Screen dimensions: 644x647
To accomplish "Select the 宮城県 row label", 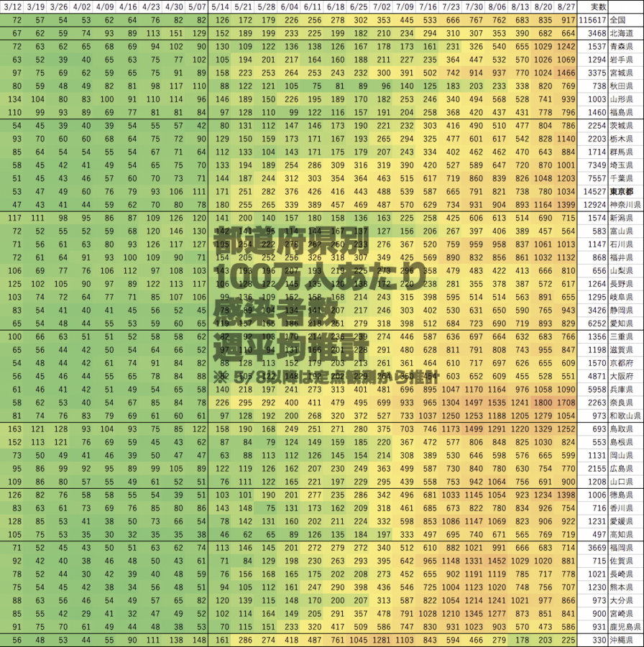I will point(621,73).
